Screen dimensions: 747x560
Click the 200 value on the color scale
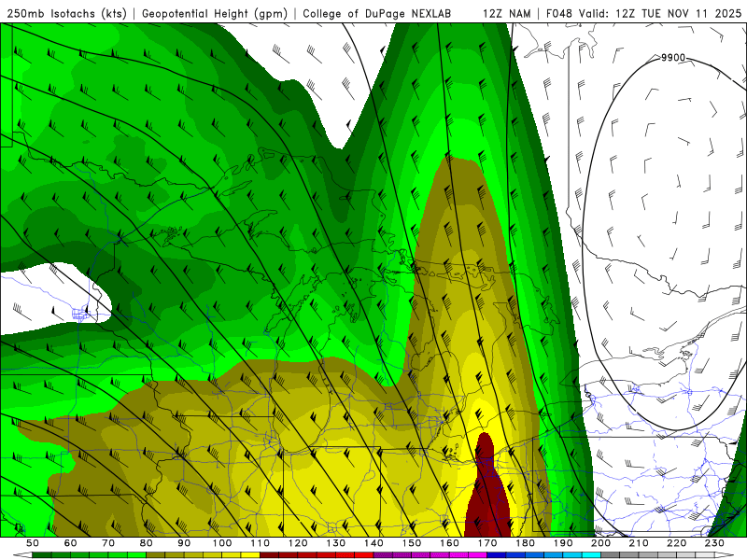pyautogui.click(x=600, y=543)
